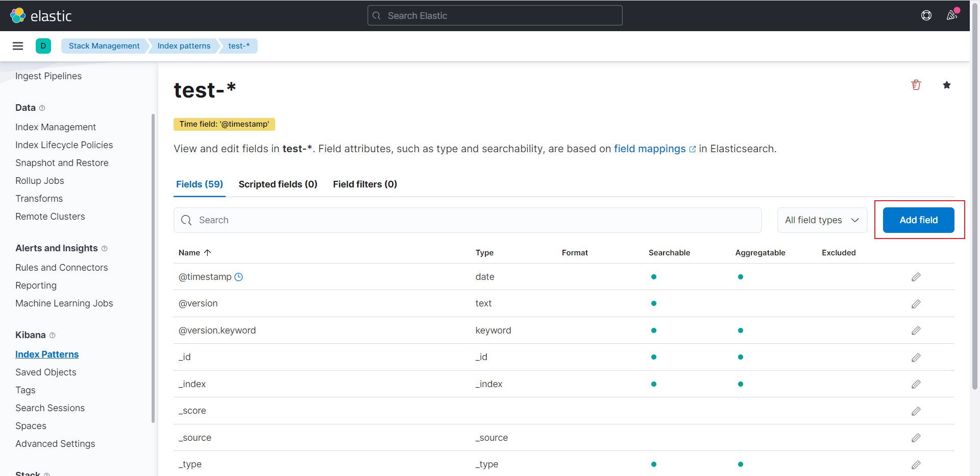
Task: Edit the @version field pencil icon
Action: point(916,304)
